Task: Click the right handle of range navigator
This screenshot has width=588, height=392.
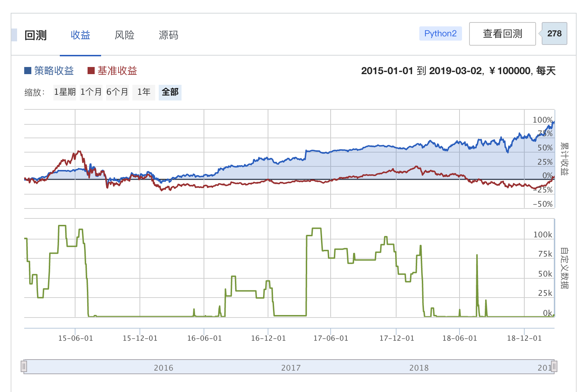Action: pos(554,366)
